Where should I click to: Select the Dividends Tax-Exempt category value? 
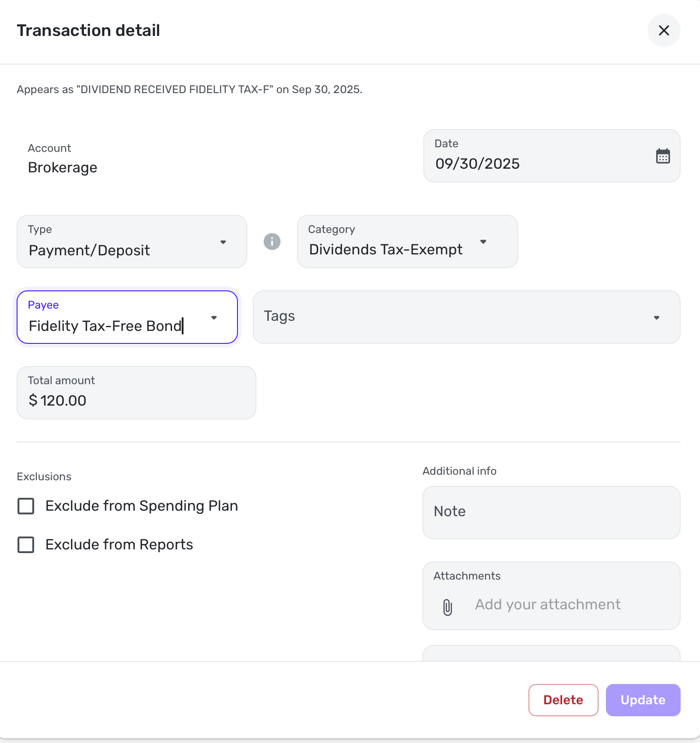tap(386, 249)
